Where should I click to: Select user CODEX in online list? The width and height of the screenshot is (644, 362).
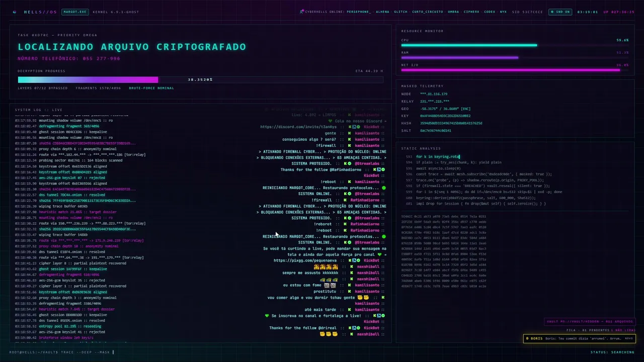(x=490, y=12)
